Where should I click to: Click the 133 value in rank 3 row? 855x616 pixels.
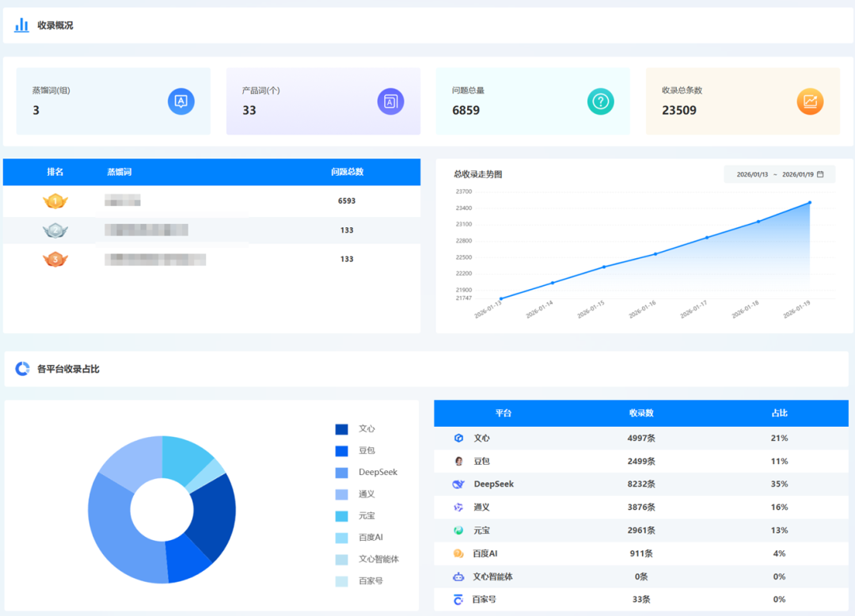pos(347,259)
